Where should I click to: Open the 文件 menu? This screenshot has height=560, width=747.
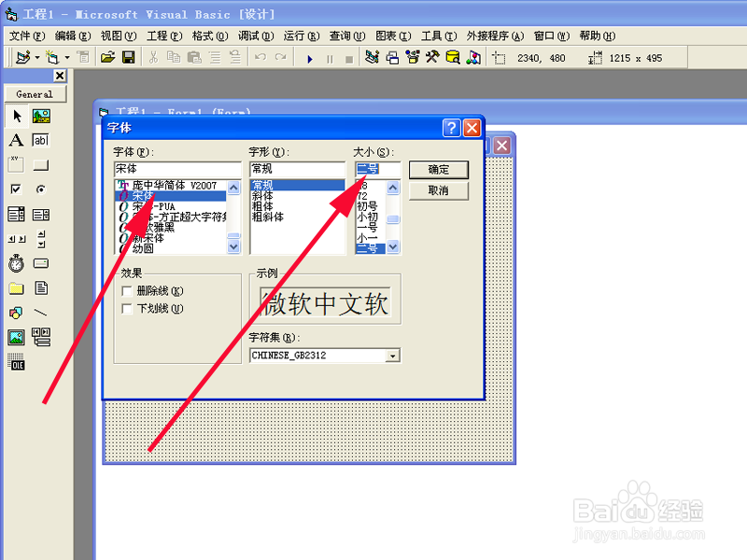[27, 36]
